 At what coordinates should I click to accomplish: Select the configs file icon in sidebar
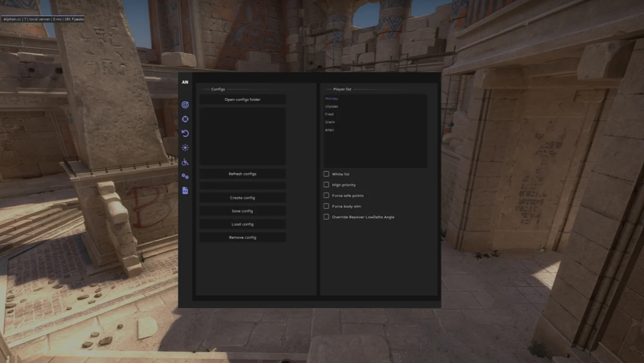click(x=185, y=190)
